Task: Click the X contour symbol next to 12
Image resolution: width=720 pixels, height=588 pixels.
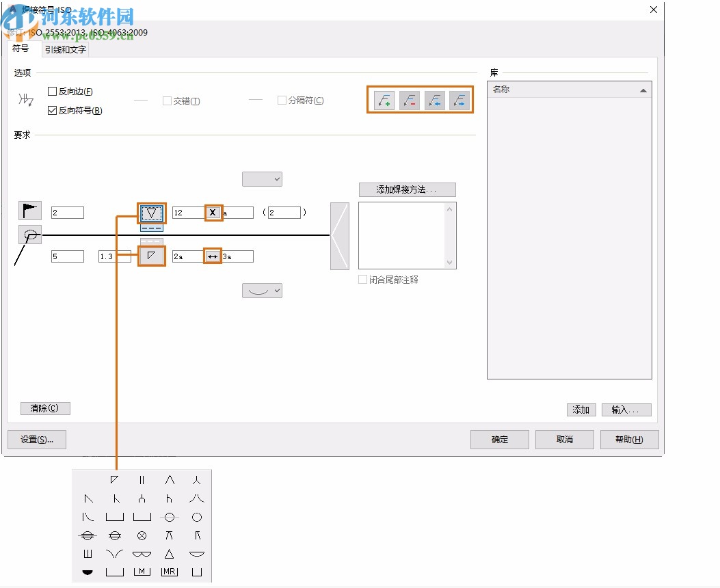Action: coord(213,213)
